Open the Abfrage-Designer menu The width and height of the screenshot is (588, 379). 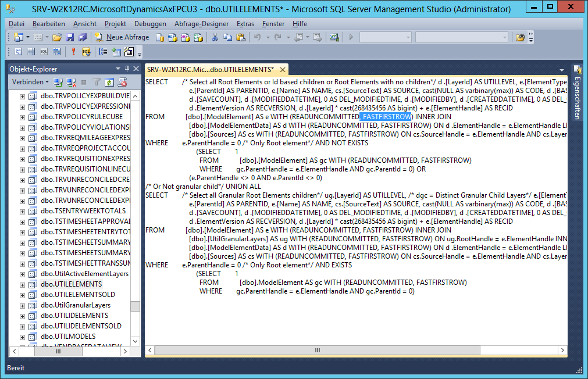(201, 24)
